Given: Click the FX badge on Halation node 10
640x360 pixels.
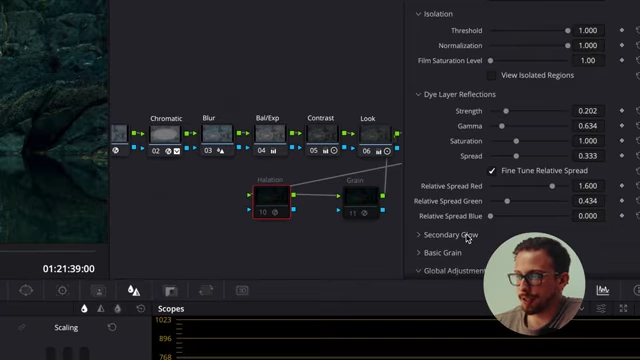Looking at the screenshot, I should tap(275, 212).
